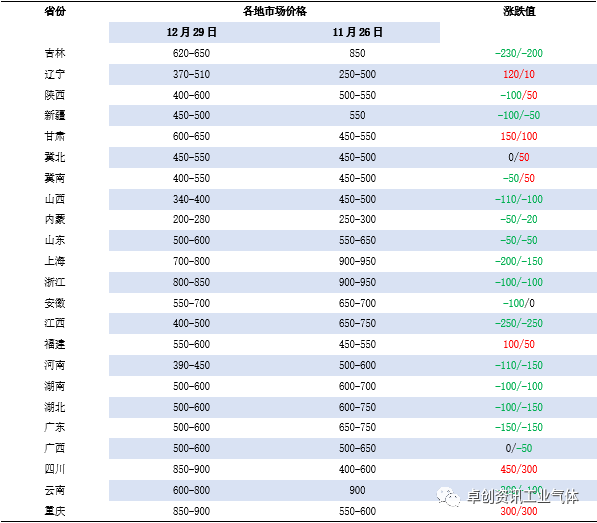
Task: Click the 广西 row label
Action: 55,448
